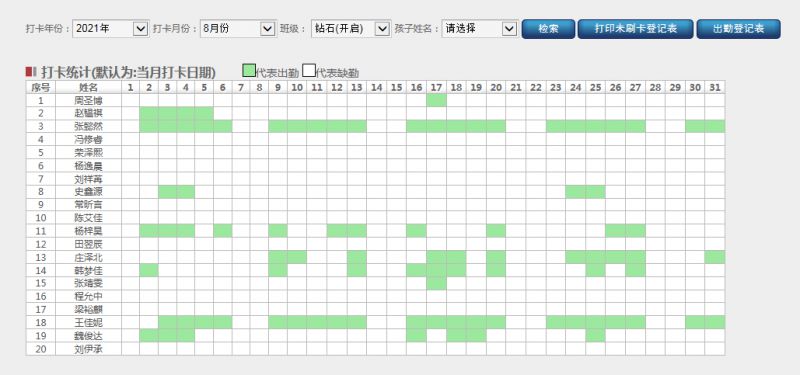Expand the 班级 dropdown showing 钻石(开启)
The height and width of the screenshot is (375, 800).
351,29
